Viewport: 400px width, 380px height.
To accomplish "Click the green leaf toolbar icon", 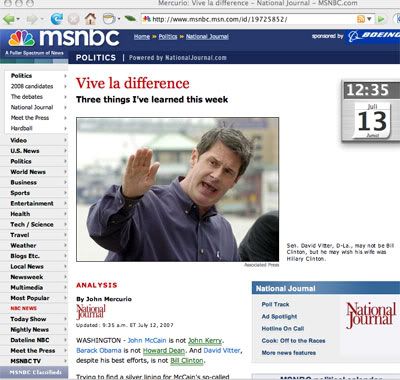I will point(130,19).
